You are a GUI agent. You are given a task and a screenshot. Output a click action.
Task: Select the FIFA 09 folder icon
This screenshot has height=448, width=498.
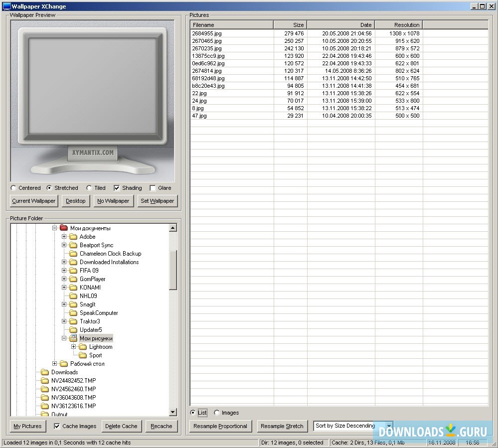(73, 270)
